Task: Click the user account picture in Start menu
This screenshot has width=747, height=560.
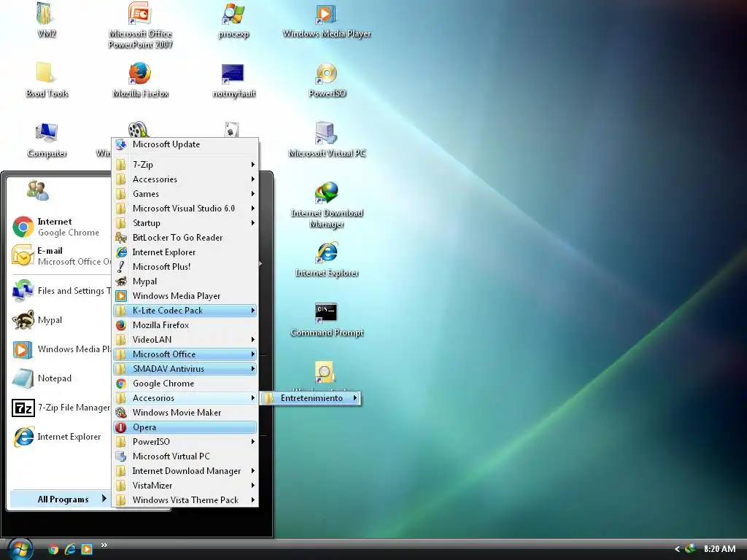Action: (38, 190)
